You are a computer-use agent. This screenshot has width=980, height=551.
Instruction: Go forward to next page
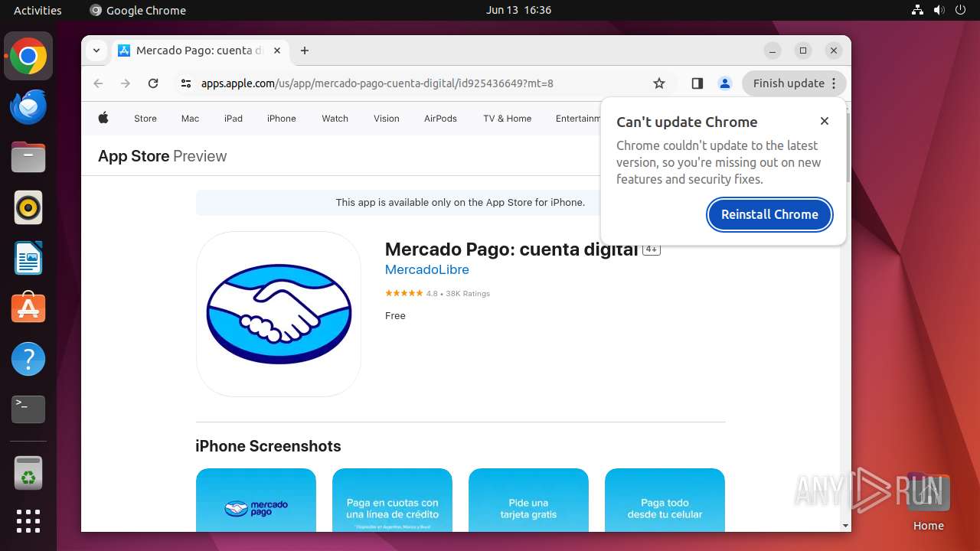click(x=126, y=83)
